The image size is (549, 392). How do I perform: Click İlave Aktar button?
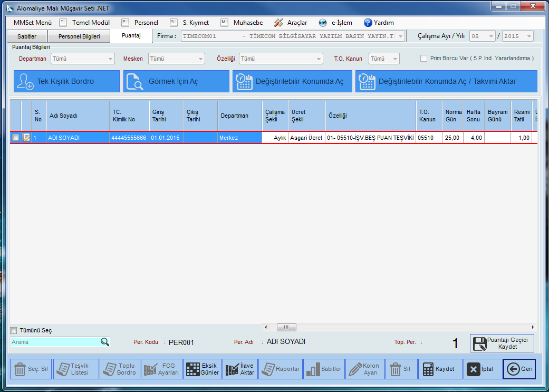click(x=240, y=369)
